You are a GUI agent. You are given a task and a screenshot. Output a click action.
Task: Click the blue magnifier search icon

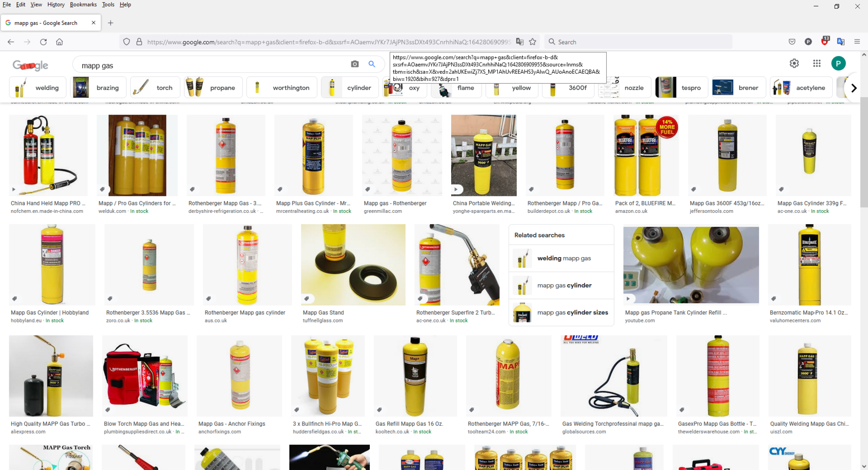coord(372,64)
